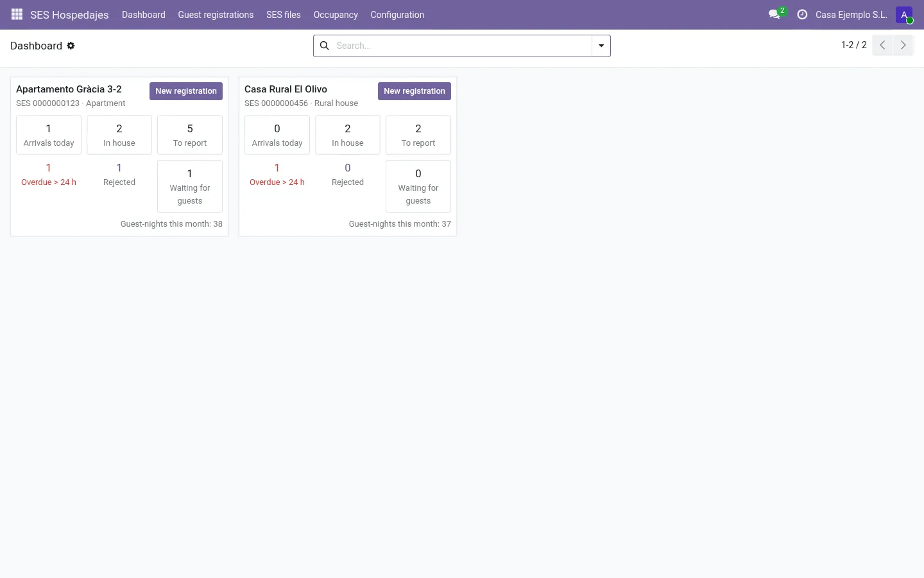924x578 pixels.
Task: Click 'SES 0000000123 · Apartment' subtitle
Action: [71, 103]
